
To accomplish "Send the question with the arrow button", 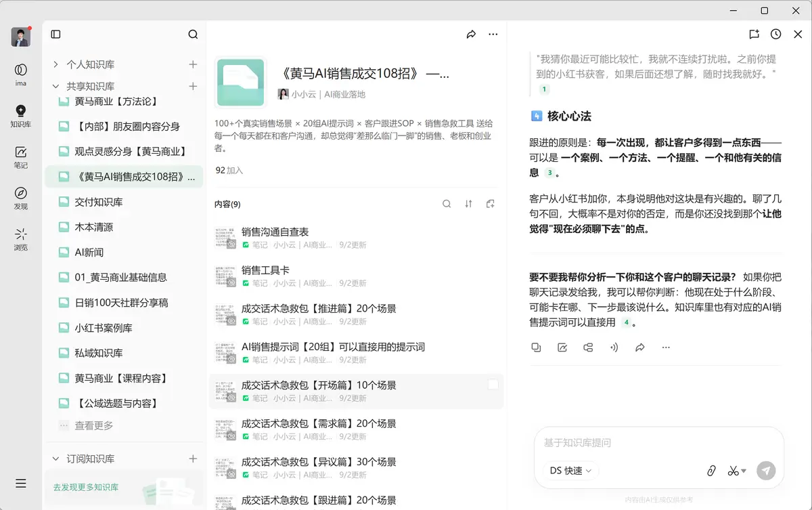I will [766, 471].
